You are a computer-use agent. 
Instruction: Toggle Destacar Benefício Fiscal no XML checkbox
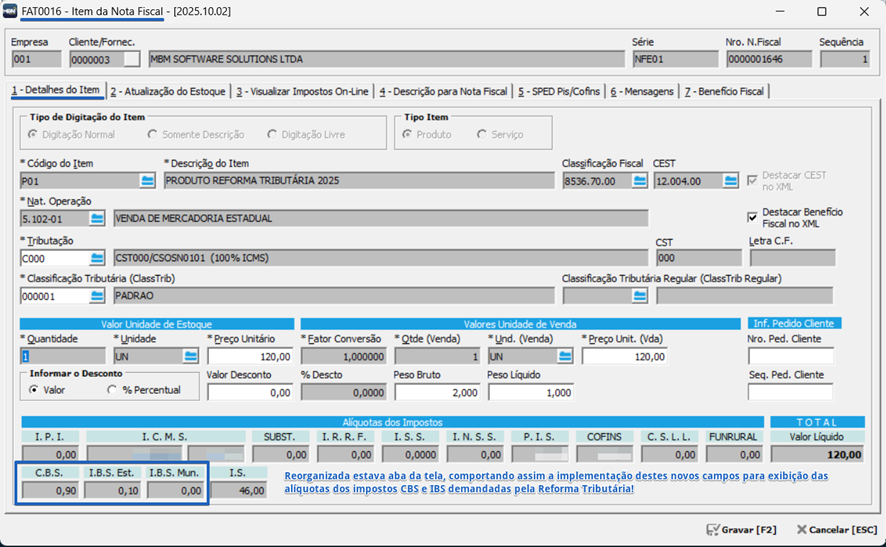(x=753, y=217)
